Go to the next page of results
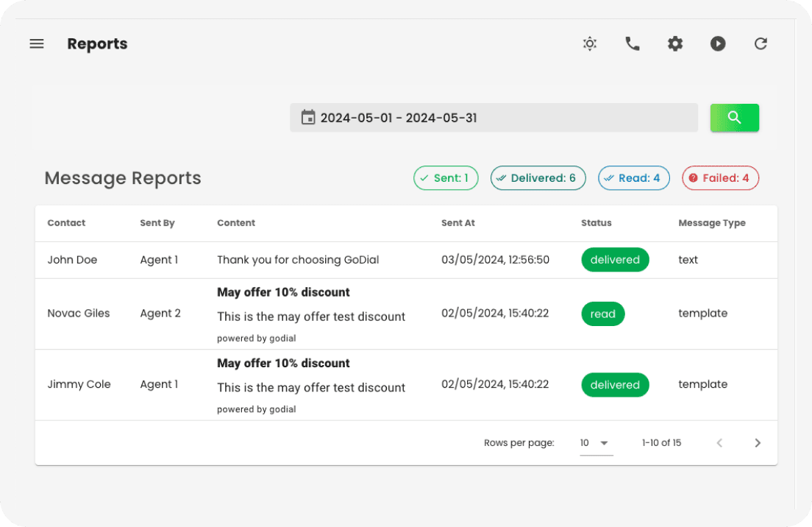Image resolution: width=812 pixels, height=527 pixels. (758, 442)
